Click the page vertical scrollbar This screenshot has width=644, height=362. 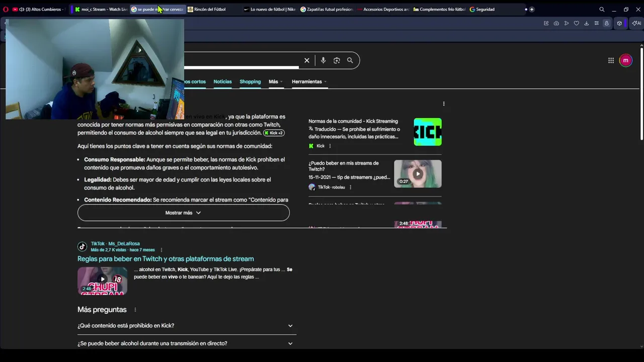click(x=641, y=93)
